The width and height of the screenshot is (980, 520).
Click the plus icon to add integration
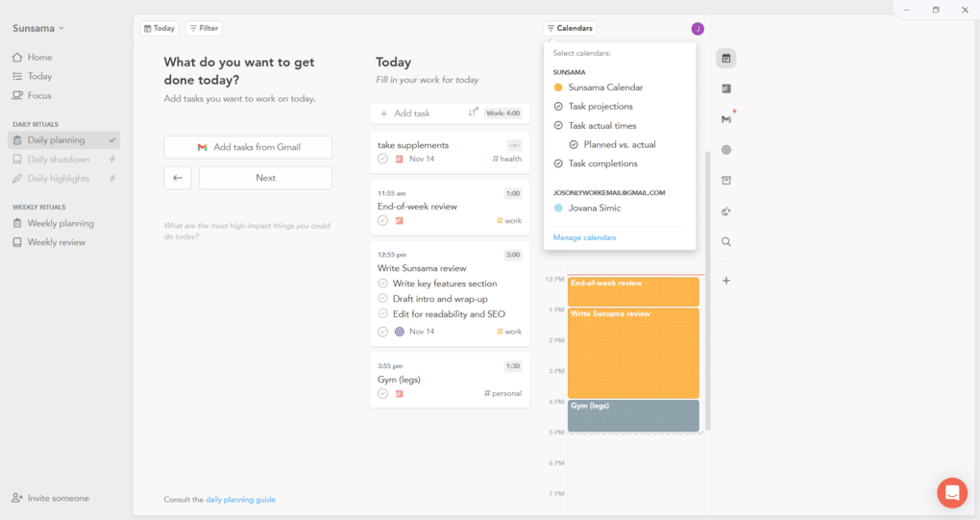(725, 281)
